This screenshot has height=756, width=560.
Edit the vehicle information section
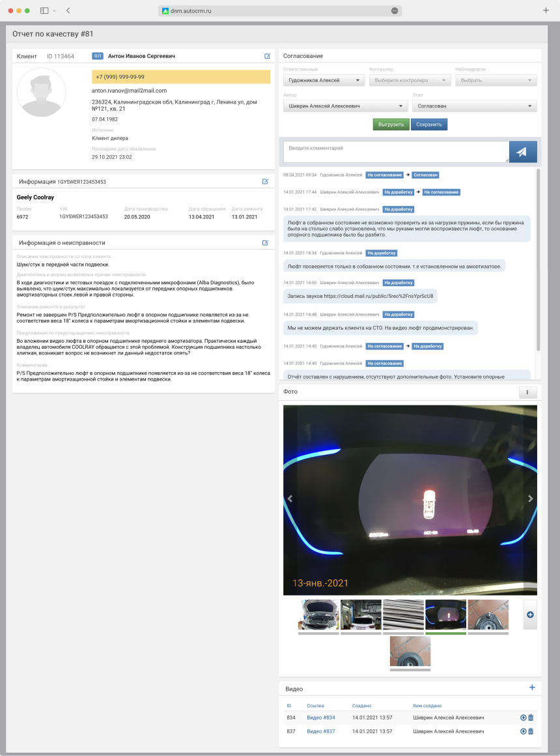tap(265, 182)
